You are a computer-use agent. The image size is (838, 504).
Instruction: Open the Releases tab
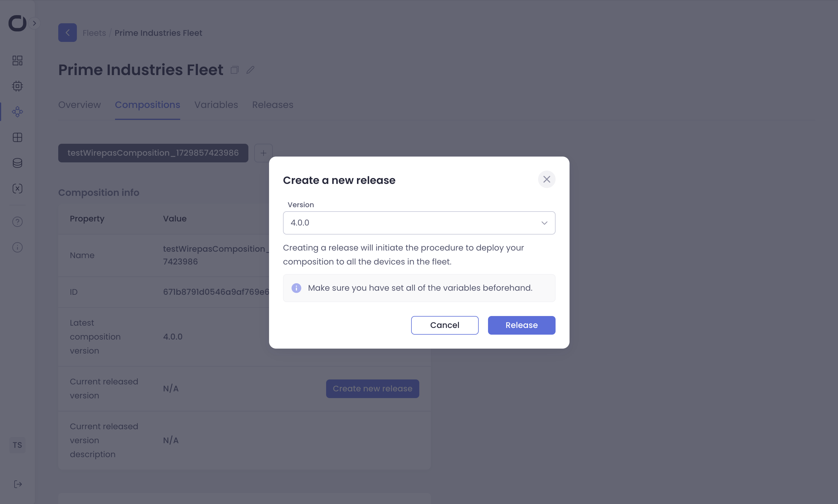click(x=273, y=104)
